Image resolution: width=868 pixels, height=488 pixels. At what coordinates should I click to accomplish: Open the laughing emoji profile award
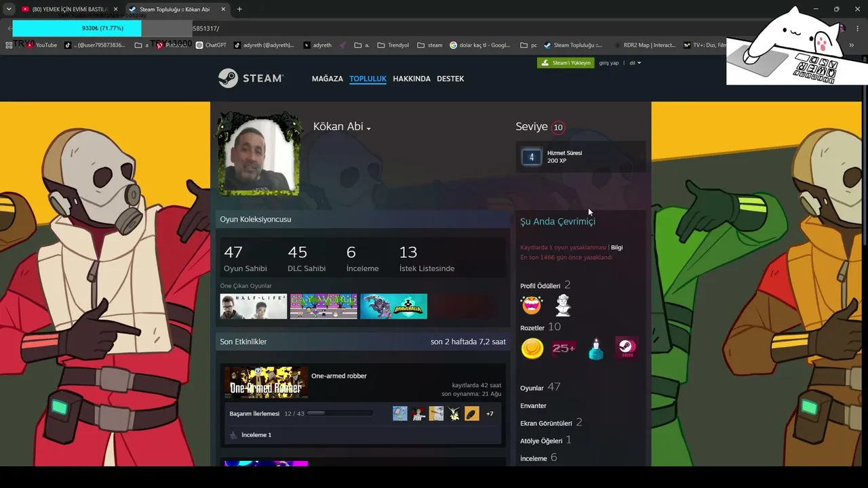[x=532, y=305]
